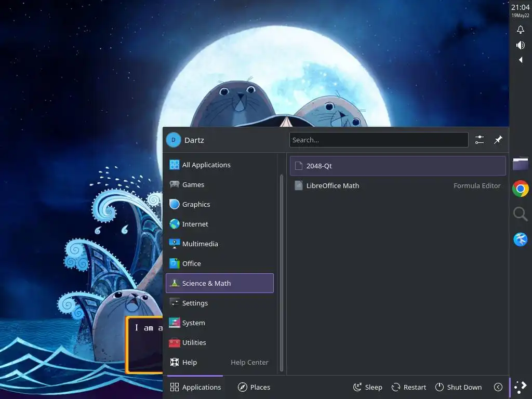532x399 pixels.
Task: Open the Graphics category
Action: coord(220,204)
